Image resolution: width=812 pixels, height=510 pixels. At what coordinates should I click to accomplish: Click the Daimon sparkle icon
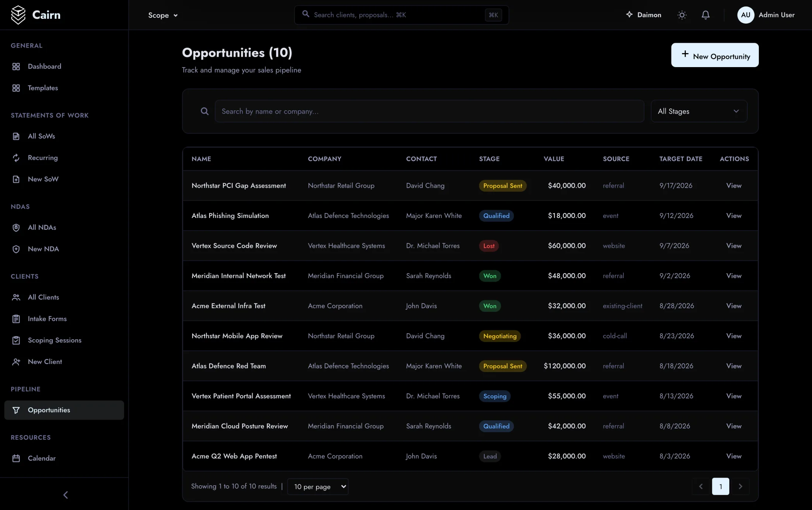tap(629, 14)
